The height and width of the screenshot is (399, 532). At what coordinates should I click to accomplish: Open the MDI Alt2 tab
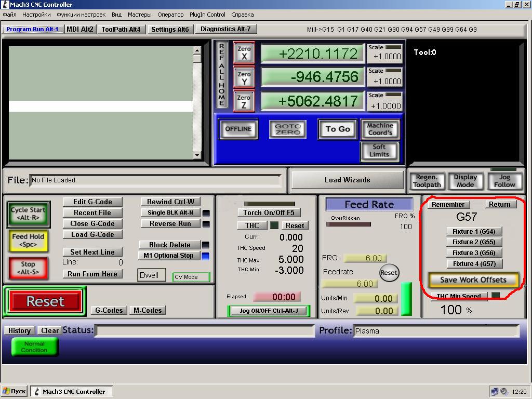(80, 29)
